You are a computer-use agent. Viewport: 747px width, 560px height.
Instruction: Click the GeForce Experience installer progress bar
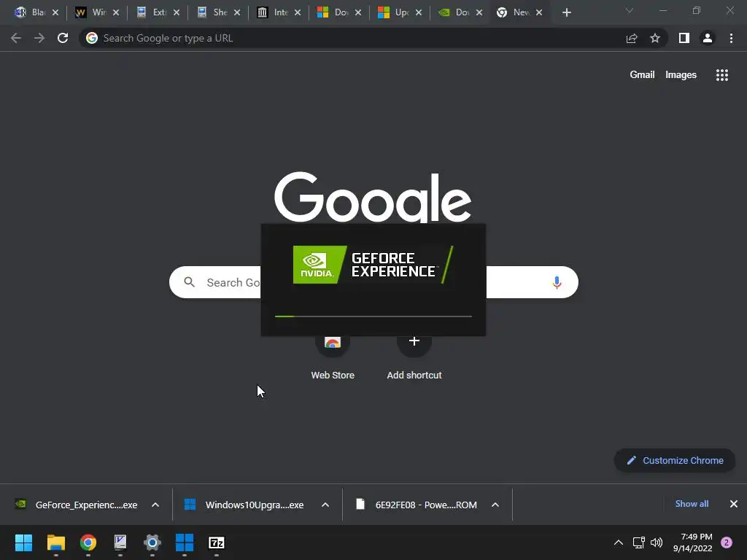pyautogui.click(x=373, y=316)
